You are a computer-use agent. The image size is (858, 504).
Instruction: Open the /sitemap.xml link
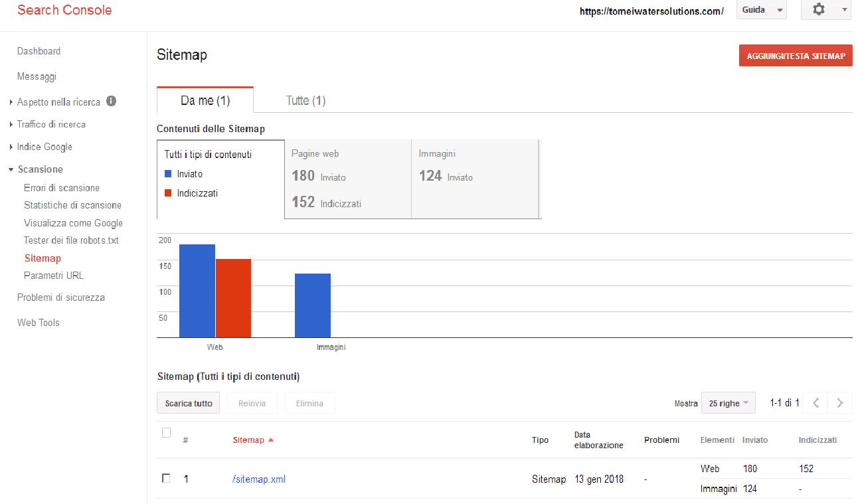259,479
